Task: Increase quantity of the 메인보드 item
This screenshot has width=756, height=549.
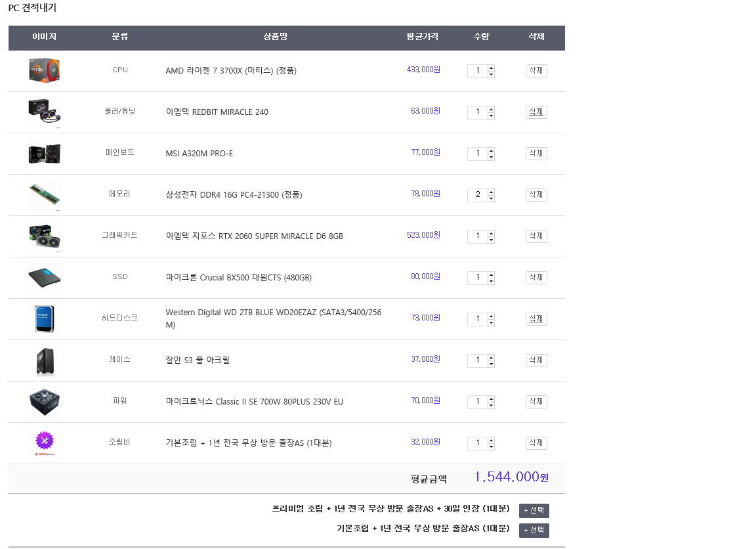Action: (x=491, y=150)
